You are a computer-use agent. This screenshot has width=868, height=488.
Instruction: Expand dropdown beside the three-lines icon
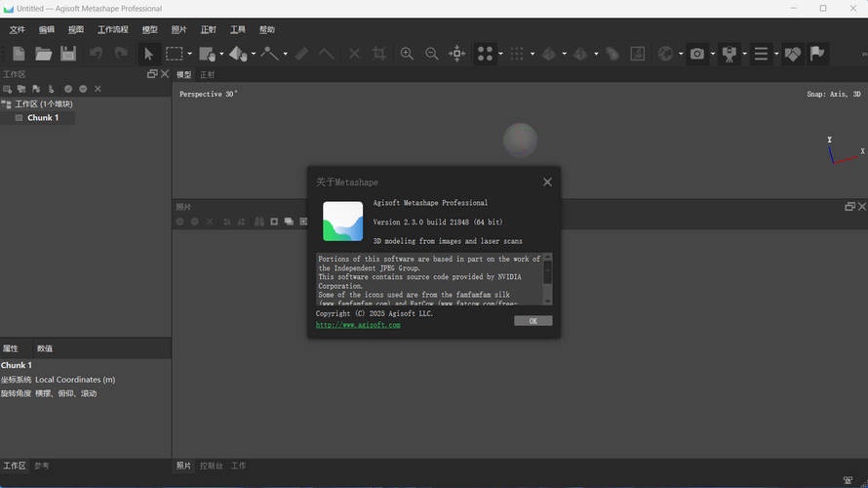(776, 55)
